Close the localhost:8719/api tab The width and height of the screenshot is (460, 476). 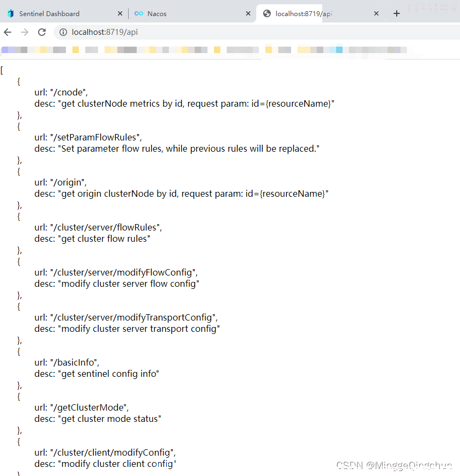(376, 13)
